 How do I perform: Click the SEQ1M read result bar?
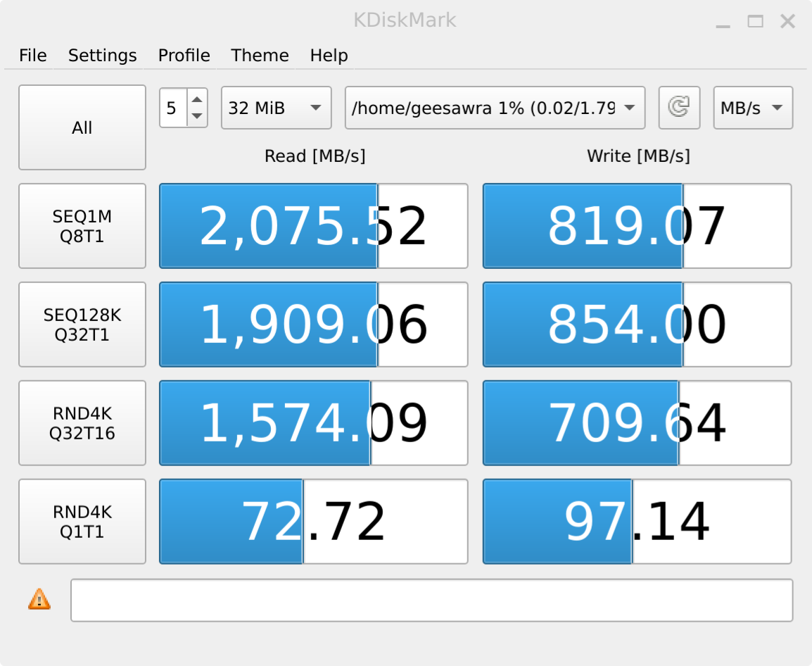coord(313,226)
